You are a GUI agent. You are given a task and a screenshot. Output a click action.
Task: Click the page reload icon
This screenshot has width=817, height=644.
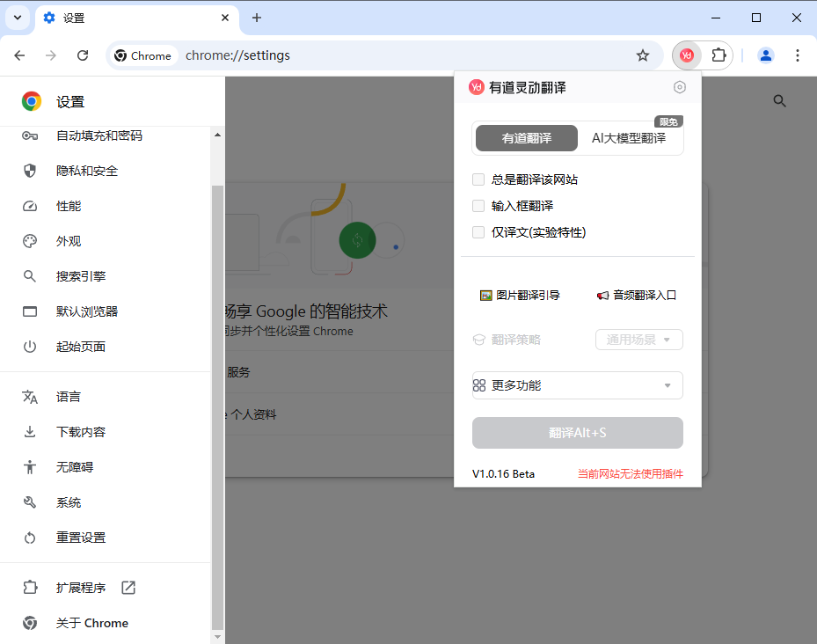[x=83, y=55]
